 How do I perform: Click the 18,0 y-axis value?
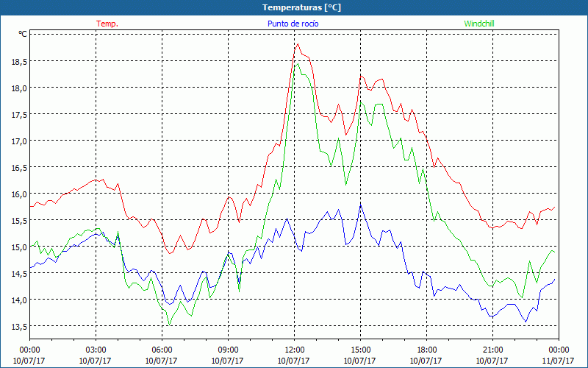[x=19, y=88]
